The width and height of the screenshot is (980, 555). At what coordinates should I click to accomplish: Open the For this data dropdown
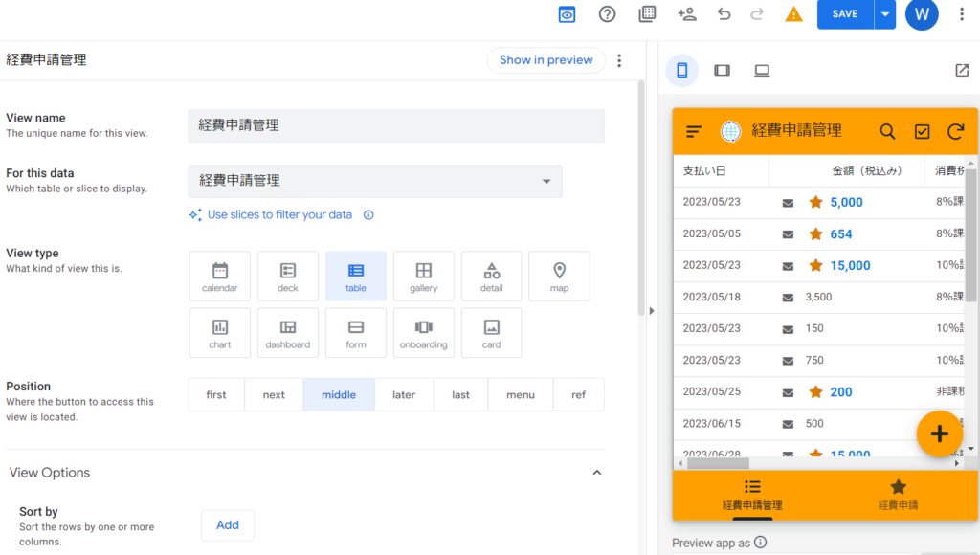pos(546,182)
